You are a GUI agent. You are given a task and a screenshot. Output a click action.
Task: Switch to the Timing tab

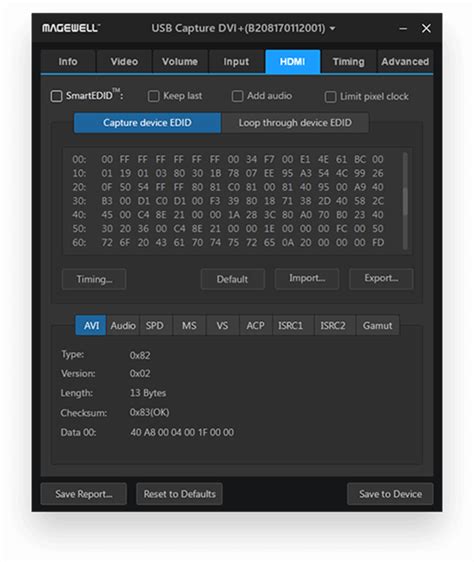point(349,62)
